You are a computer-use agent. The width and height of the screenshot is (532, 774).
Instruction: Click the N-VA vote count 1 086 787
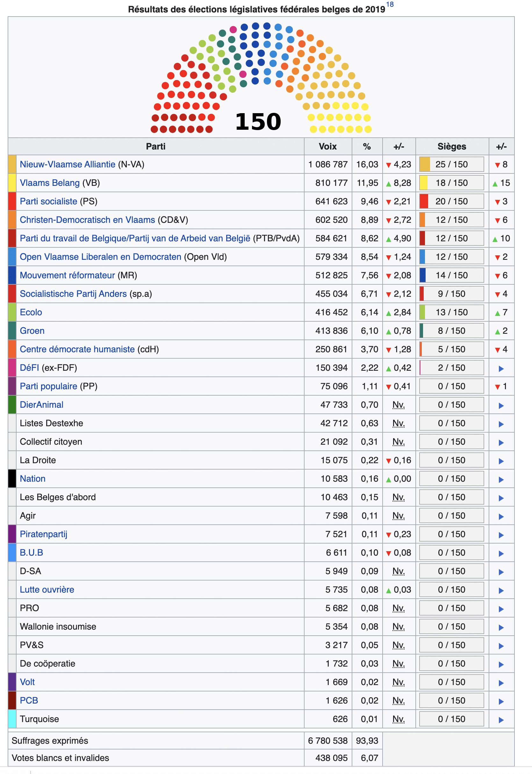click(328, 164)
